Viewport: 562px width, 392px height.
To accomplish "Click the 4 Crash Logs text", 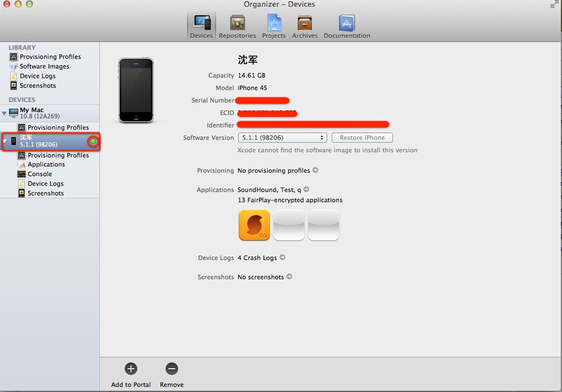I will tap(257, 258).
